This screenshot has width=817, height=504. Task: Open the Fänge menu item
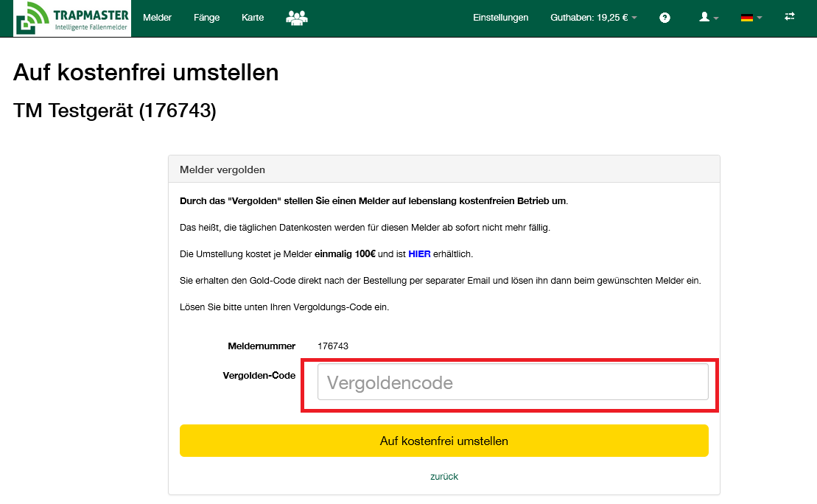click(206, 18)
